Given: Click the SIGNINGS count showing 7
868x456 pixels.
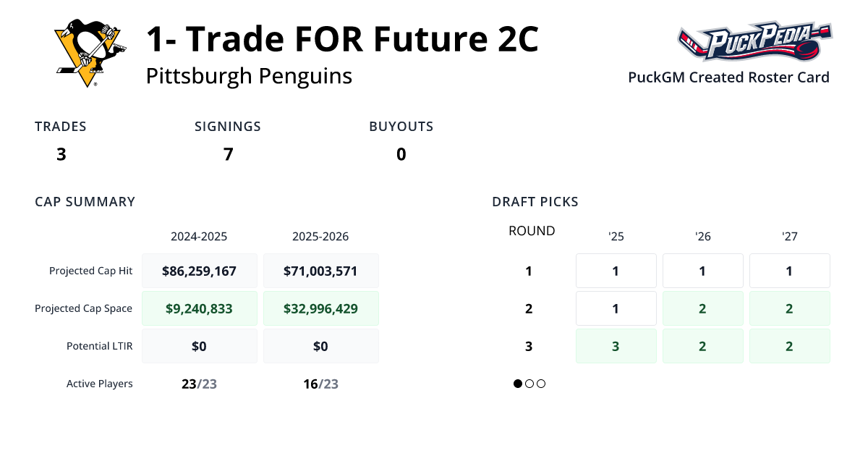Looking at the screenshot, I should click(228, 154).
